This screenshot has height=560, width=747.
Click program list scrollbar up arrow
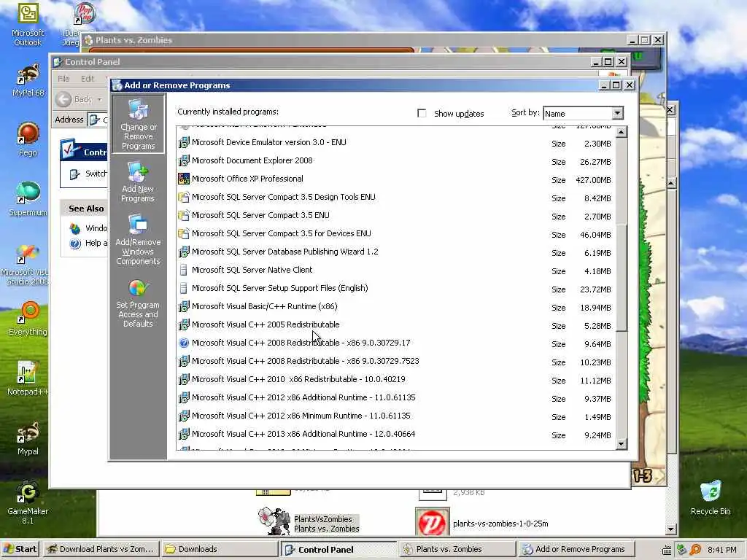pyautogui.click(x=622, y=132)
